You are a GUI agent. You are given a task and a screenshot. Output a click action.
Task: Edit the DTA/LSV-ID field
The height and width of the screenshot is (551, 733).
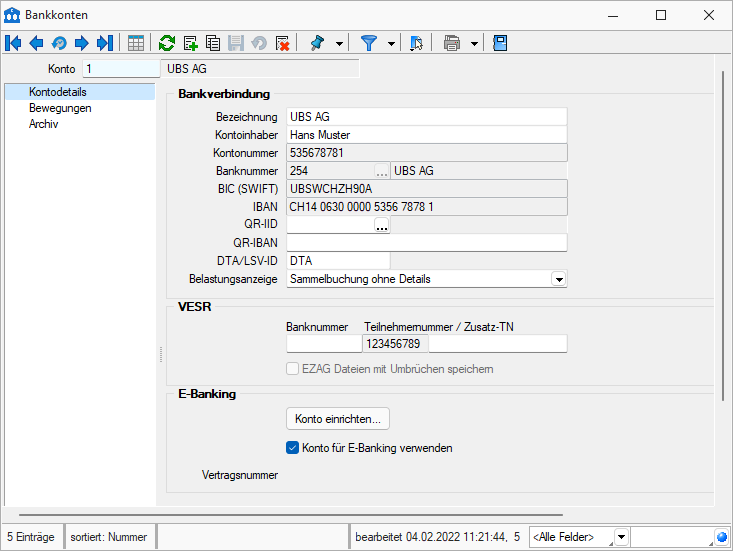(x=338, y=261)
